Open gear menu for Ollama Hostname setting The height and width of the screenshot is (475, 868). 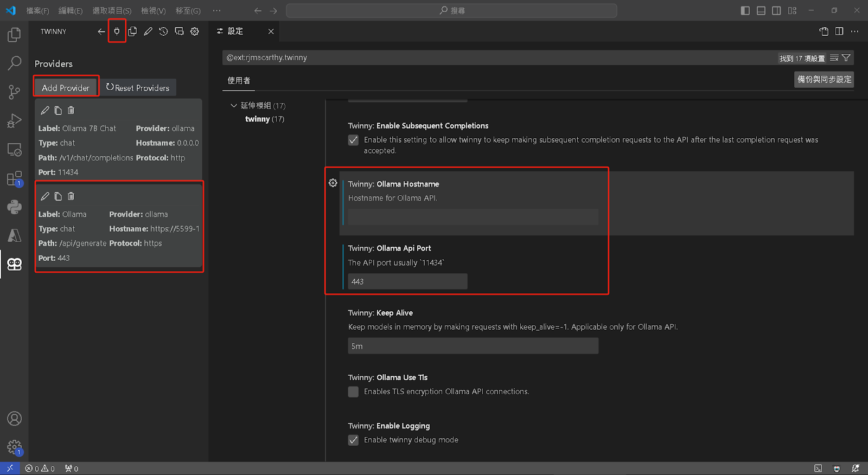click(333, 183)
